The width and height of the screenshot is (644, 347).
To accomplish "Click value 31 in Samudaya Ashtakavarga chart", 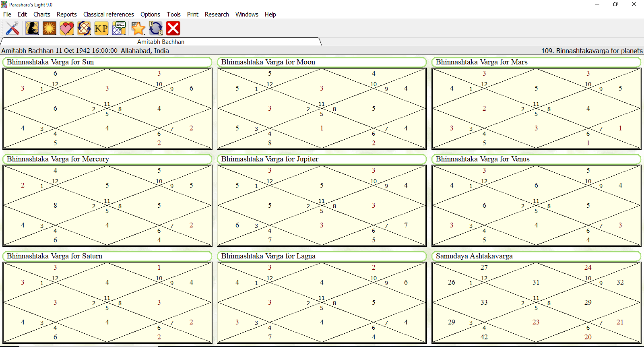I will pos(536,282).
